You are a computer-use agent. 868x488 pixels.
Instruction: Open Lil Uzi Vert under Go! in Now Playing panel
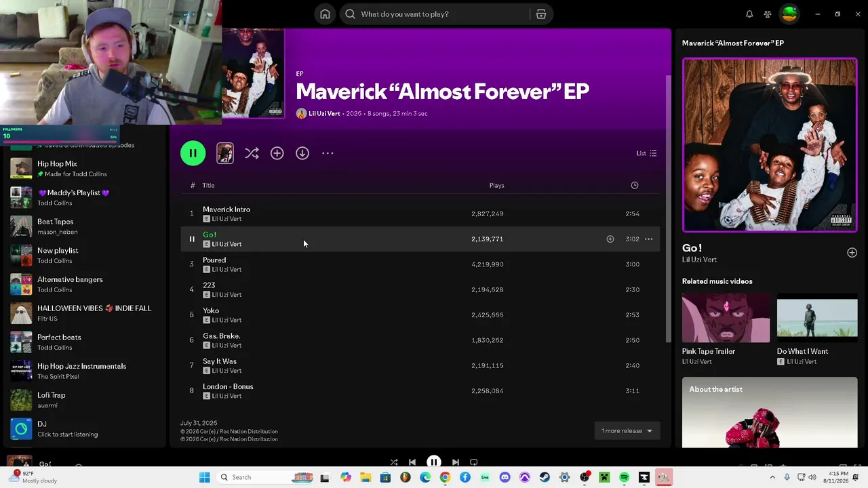(x=699, y=260)
